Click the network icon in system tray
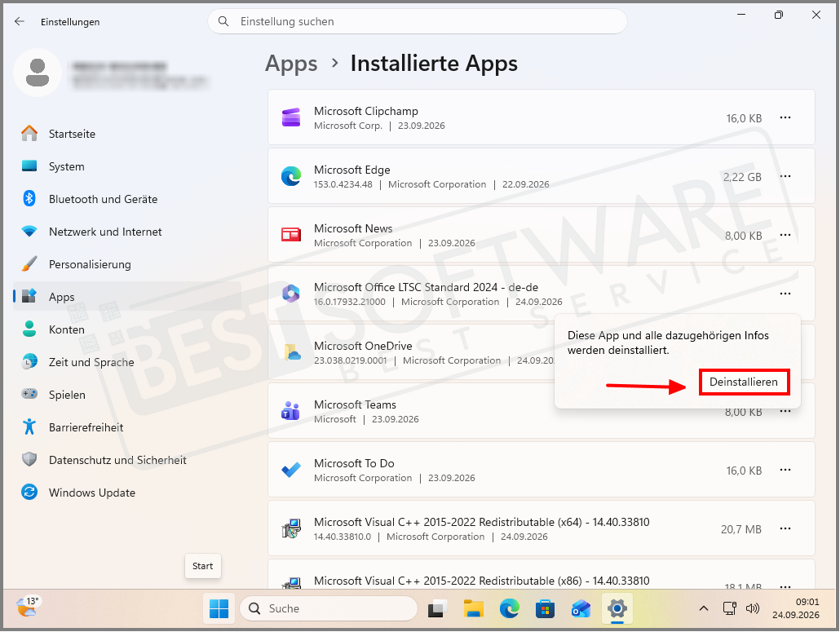 (x=730, y=608)
